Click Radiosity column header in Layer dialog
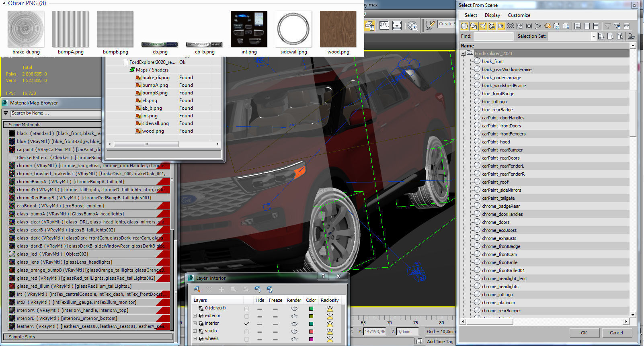Screen dimensions: 644x346 point(330,300)
